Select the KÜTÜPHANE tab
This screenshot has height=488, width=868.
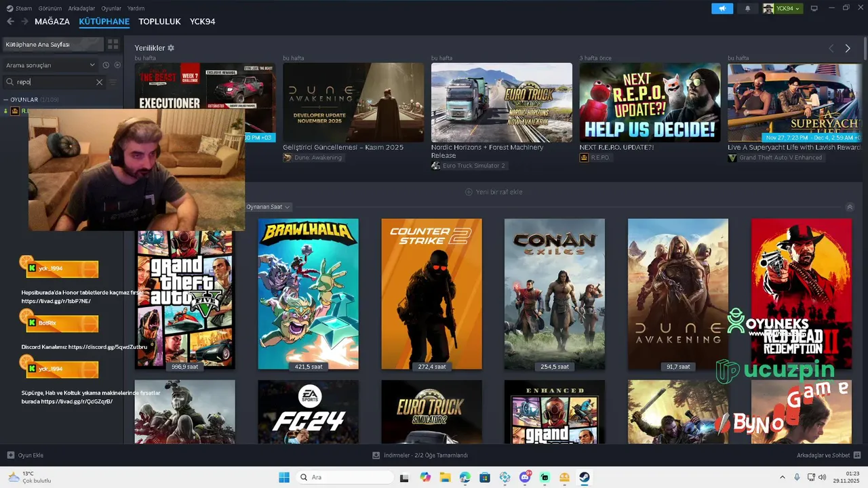click(104, 22)
